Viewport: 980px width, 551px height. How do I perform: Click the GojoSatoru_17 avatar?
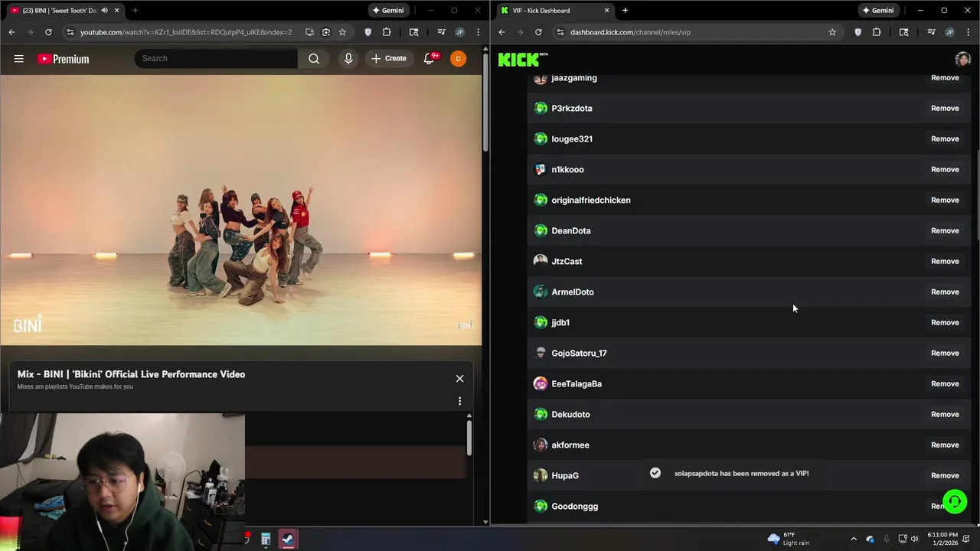point(541,353)
